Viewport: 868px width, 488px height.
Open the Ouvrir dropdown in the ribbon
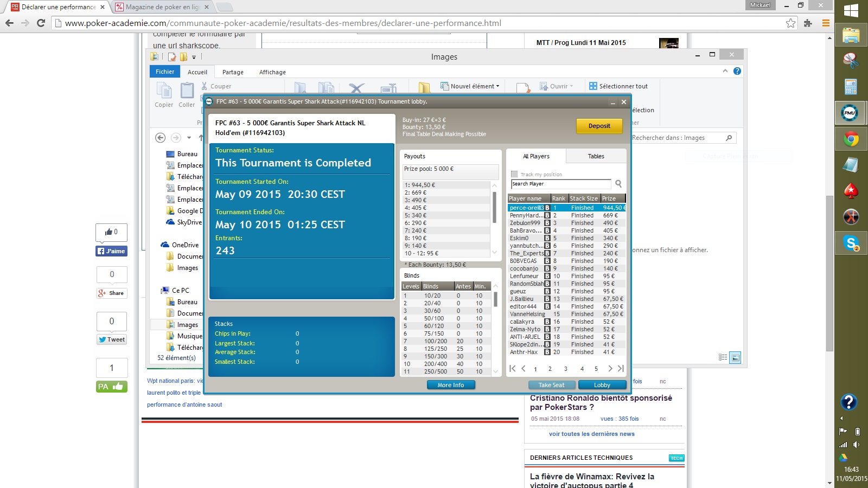(x=556, y=86)
